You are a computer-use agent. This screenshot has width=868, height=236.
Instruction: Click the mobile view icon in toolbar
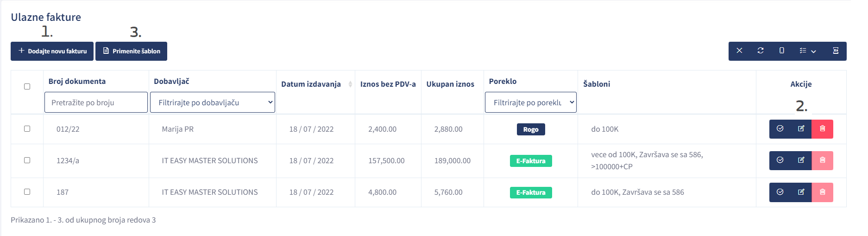pyautogui.click(x=782, y=51)
